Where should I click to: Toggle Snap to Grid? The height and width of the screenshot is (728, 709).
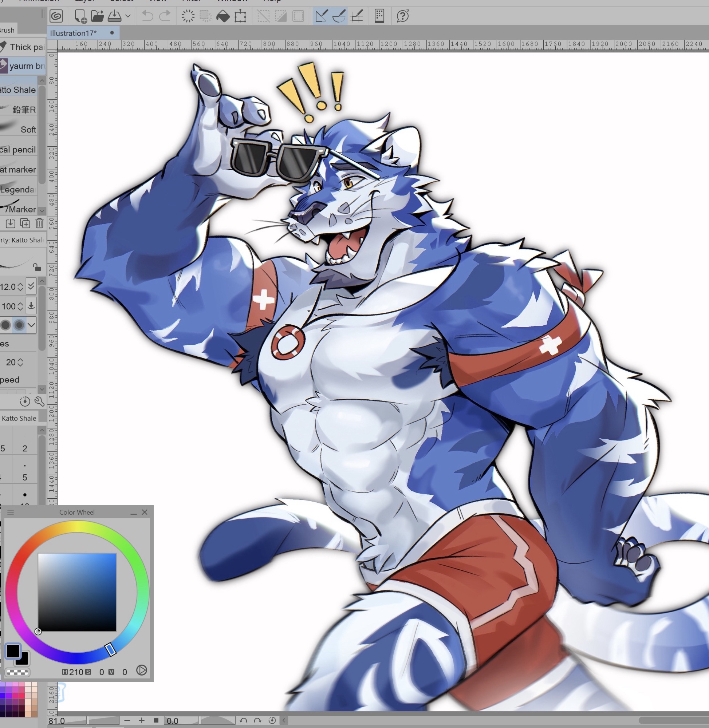pyautogui.click(x=357, y=16)
